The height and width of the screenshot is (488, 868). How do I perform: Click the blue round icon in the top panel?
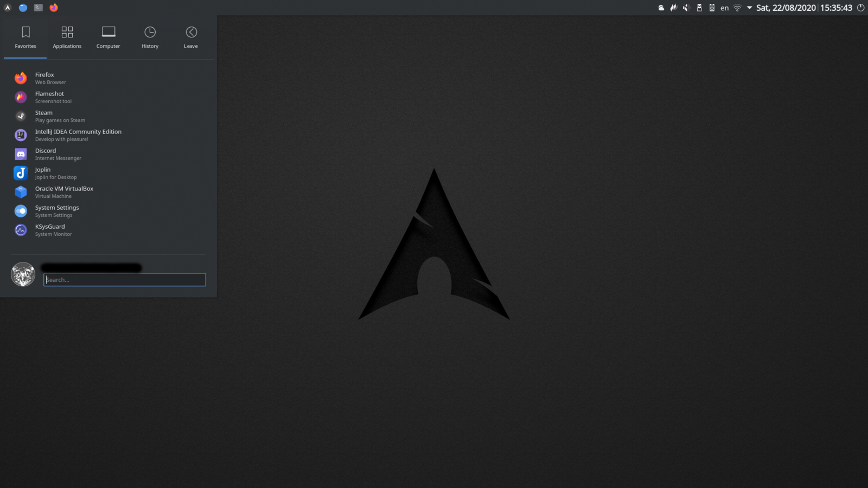tap(23, 8)
